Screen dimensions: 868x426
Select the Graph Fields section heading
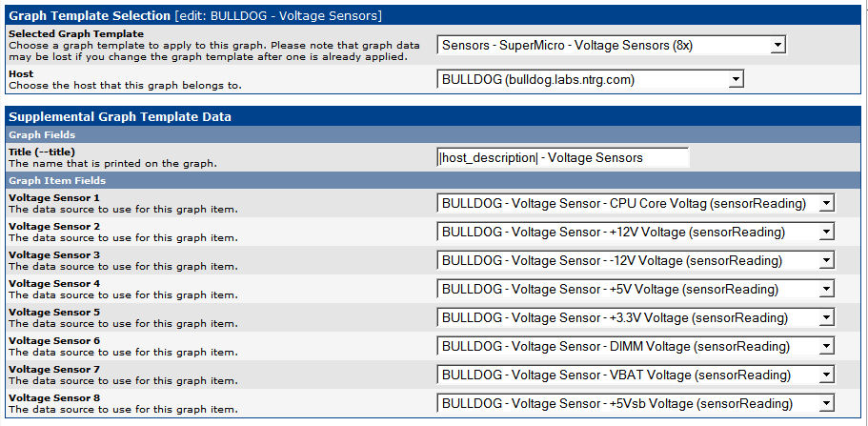(x=42, y=135)
